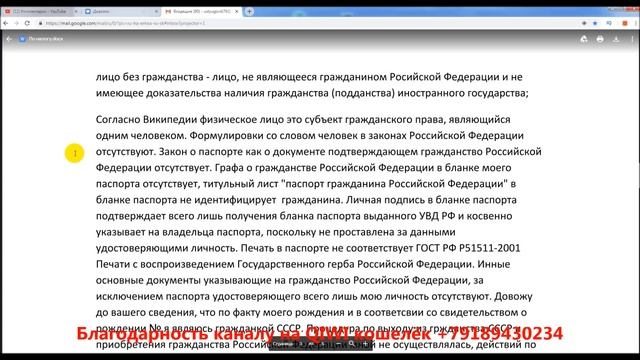
Task: Reload the current page
Action: coord(27,23)
